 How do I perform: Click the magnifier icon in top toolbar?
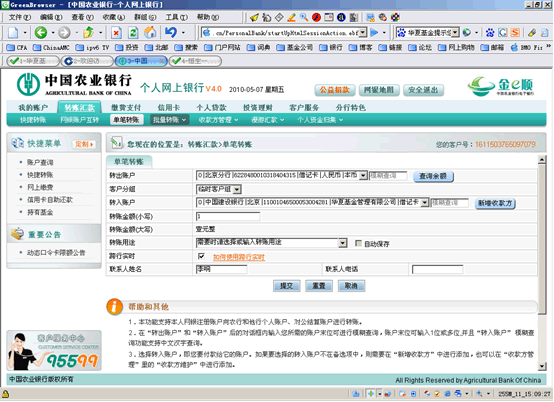[x=303, y=17]
